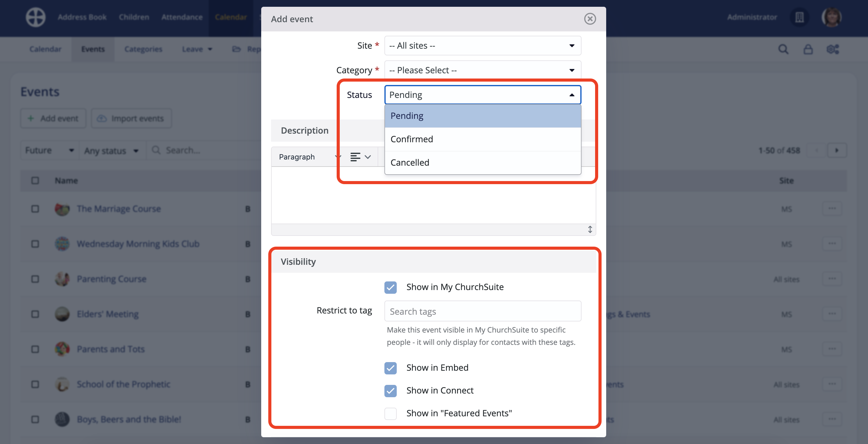Image resolution: width=868 pixels, height=444 pixels.
Task: Switch to the Categories tab
Action: [x=143, y=49]
